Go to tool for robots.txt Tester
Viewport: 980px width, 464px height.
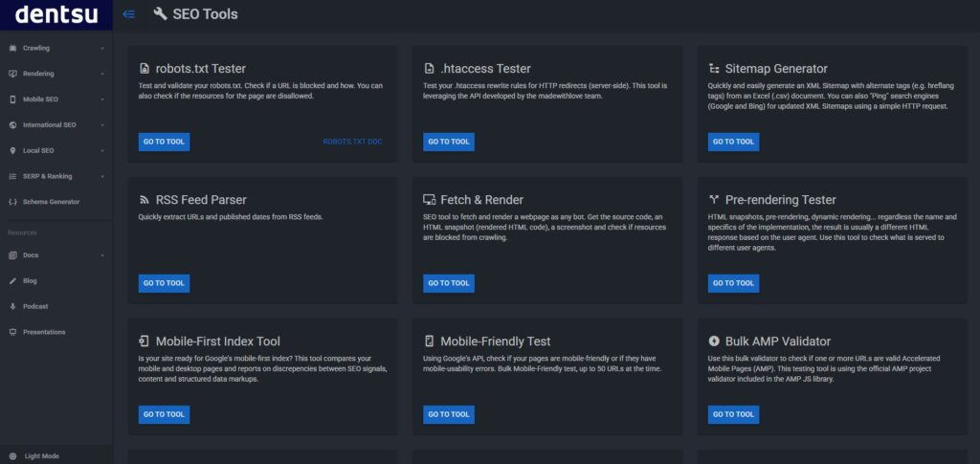pos(164,142)
